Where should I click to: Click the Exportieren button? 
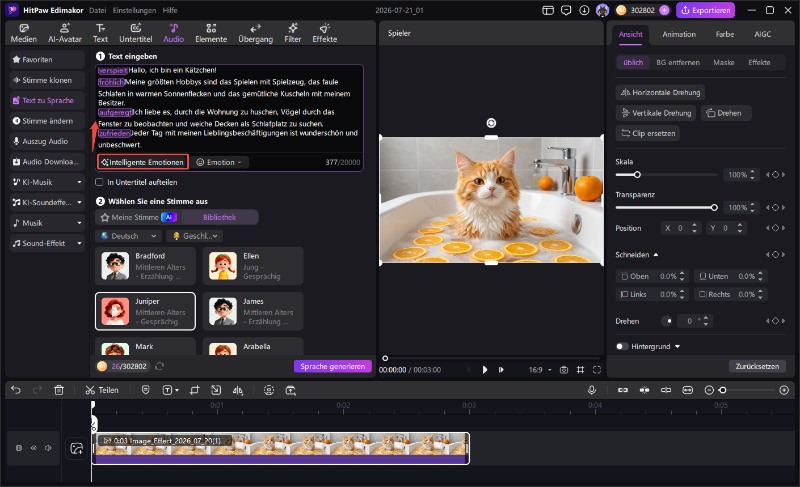(x=706, y=10)
